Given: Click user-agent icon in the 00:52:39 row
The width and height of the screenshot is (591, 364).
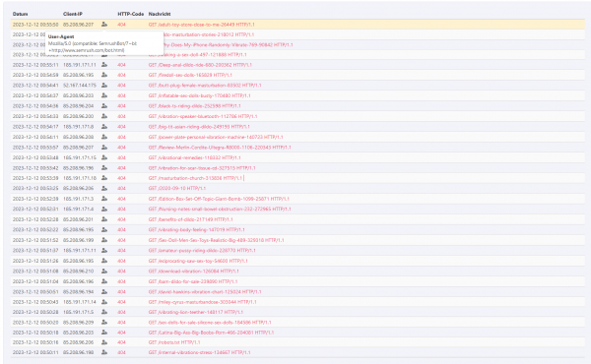Looking at the screenshot, I should tap(104, 199).
